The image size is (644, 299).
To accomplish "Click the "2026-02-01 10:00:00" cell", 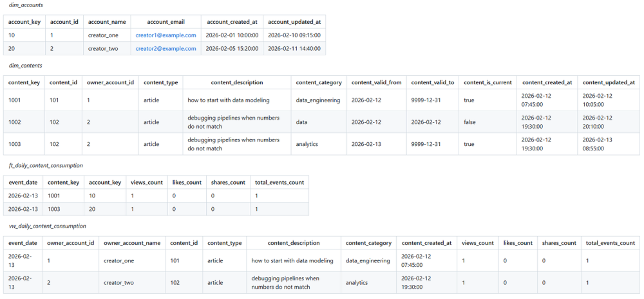I will tap(232, 35).
